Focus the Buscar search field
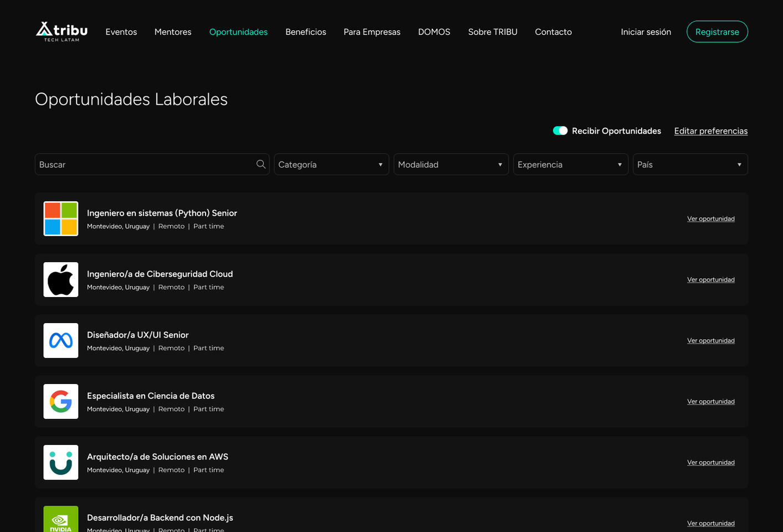The image size is (783, 532). coord(144,165)
